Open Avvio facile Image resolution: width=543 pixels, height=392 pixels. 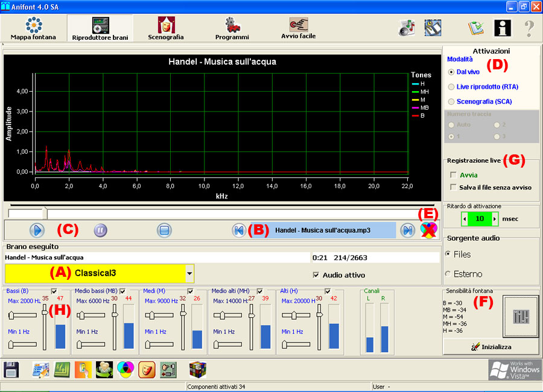pyautogui.click(x=298, y=28)
